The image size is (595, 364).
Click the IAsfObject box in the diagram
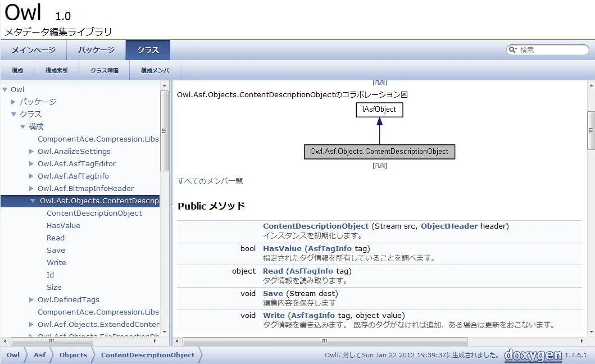click(x=379, y=110)
